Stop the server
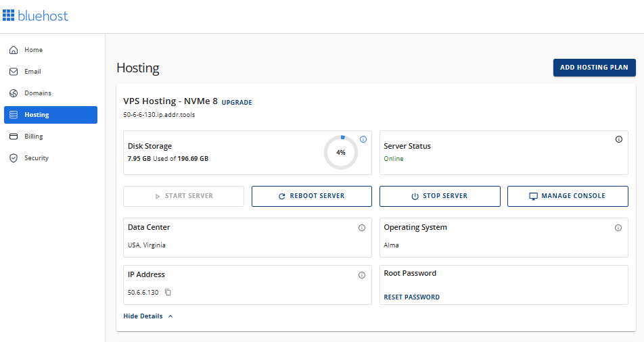644x342 pixels. (440, 196)
